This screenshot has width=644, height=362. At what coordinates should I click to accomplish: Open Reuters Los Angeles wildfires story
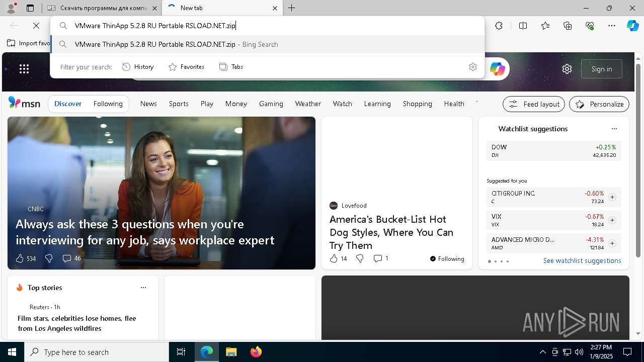click(x=77, y=323)
